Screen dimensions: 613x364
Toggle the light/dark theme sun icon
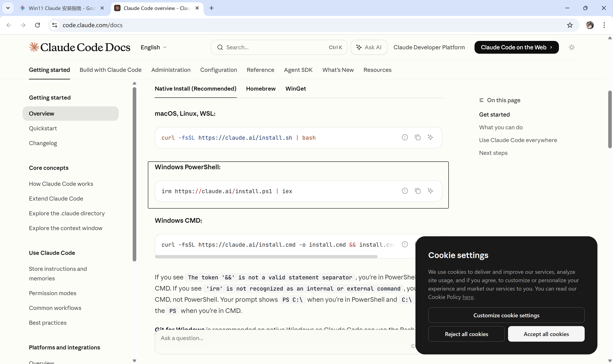(x=571, y=47)
